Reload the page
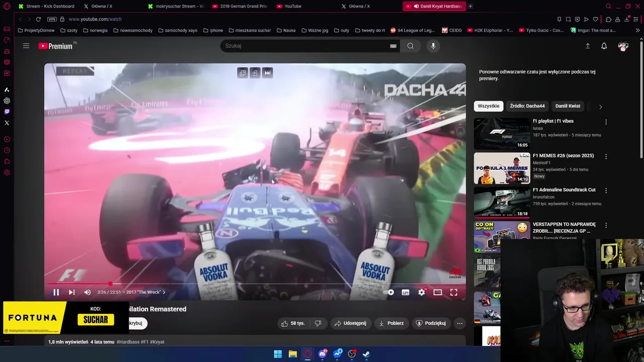This screenshot has width=644, height=362. 38,19
